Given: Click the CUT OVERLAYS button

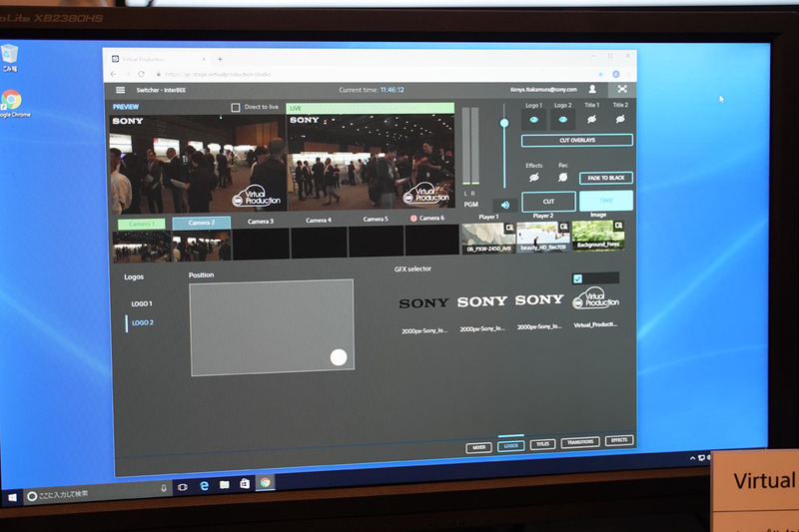Looking at the screenshot, I should tap(577, 140).
